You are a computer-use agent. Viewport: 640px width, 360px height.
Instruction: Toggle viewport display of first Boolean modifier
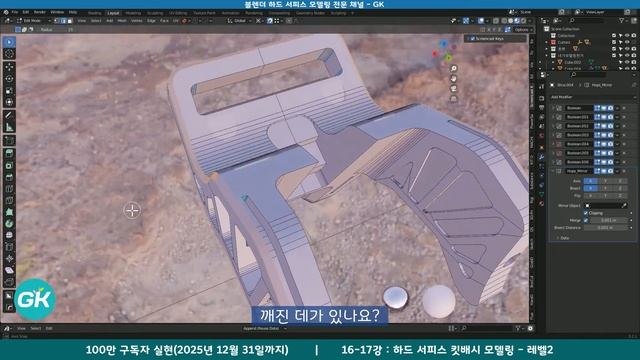point(604,108)
